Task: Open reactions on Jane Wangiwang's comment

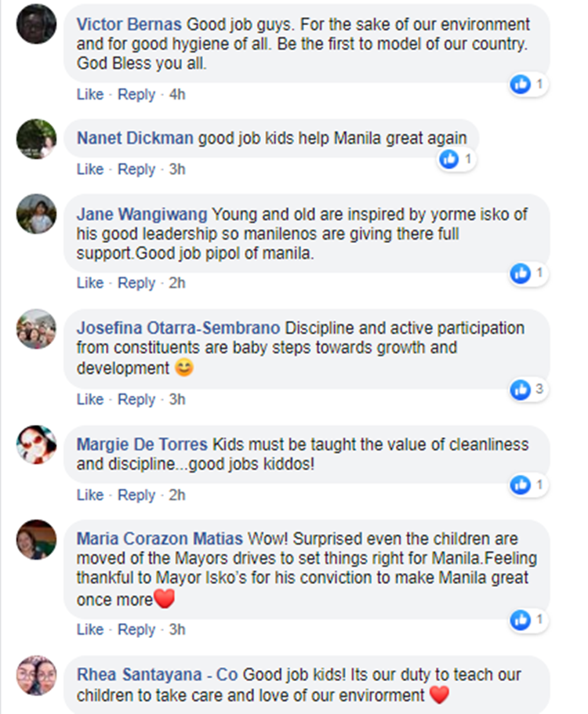Action: [x=521, y=273]
